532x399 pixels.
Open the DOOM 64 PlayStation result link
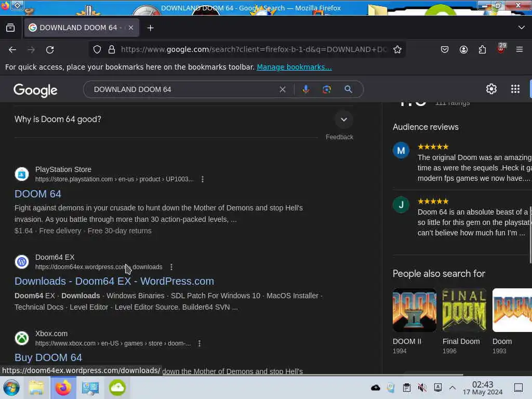tap(37, 194)
